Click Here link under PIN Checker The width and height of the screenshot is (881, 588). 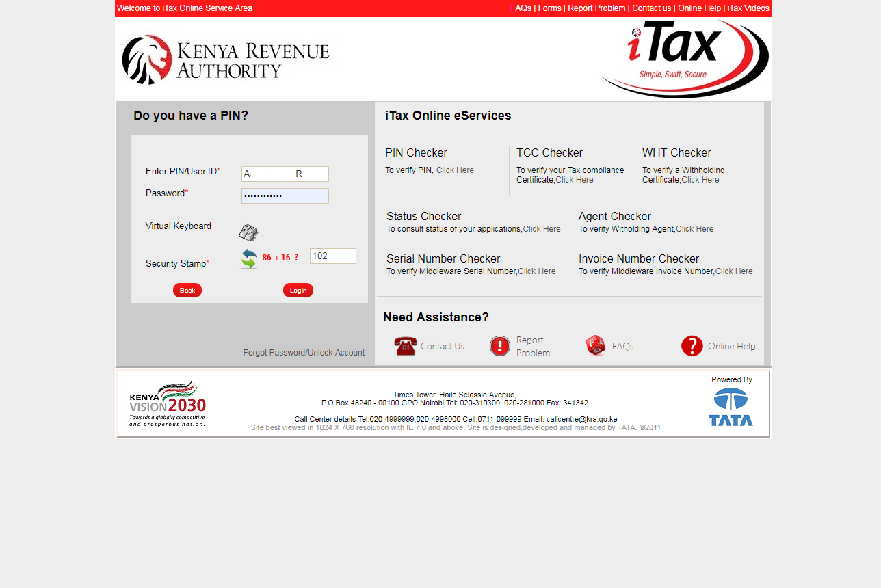(455, 170)
